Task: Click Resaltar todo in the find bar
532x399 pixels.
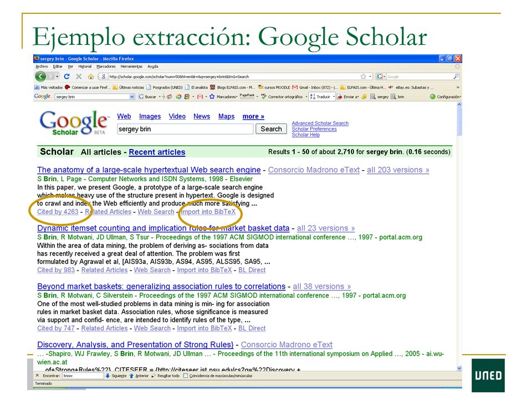Action: pyautogui.click(x=165, y=376)
